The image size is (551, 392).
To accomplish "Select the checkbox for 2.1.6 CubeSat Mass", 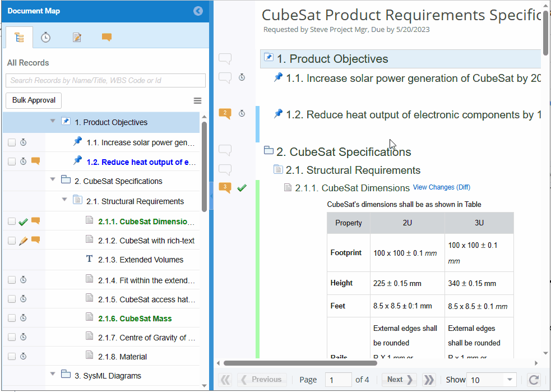I will 12,318.
